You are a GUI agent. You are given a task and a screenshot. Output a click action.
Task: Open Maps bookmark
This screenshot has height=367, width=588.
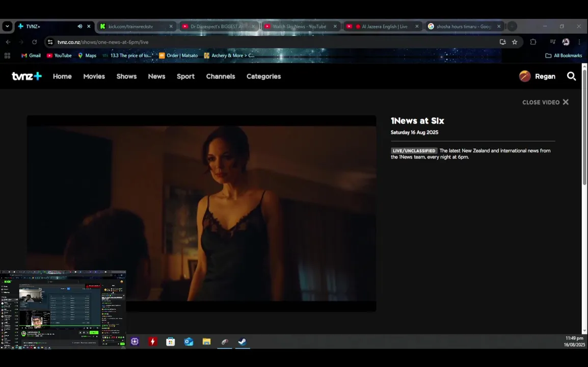click(87, 56)
